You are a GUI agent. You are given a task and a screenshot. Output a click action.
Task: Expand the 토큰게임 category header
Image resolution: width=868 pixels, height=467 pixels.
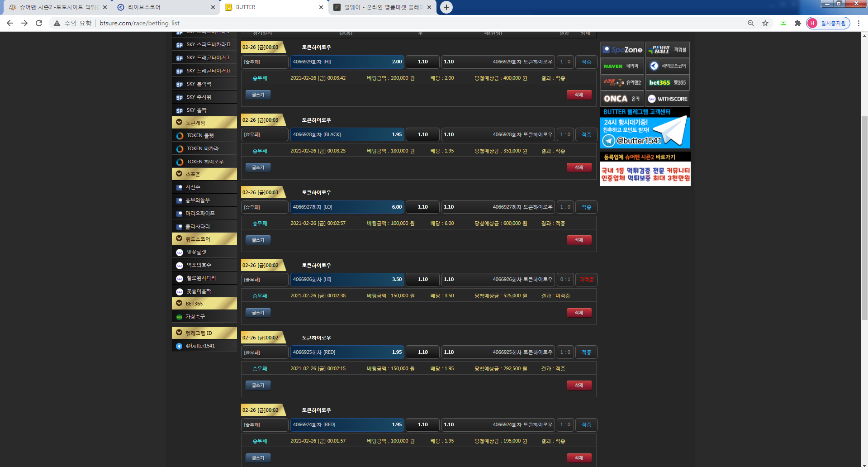[x=204, y=123]
